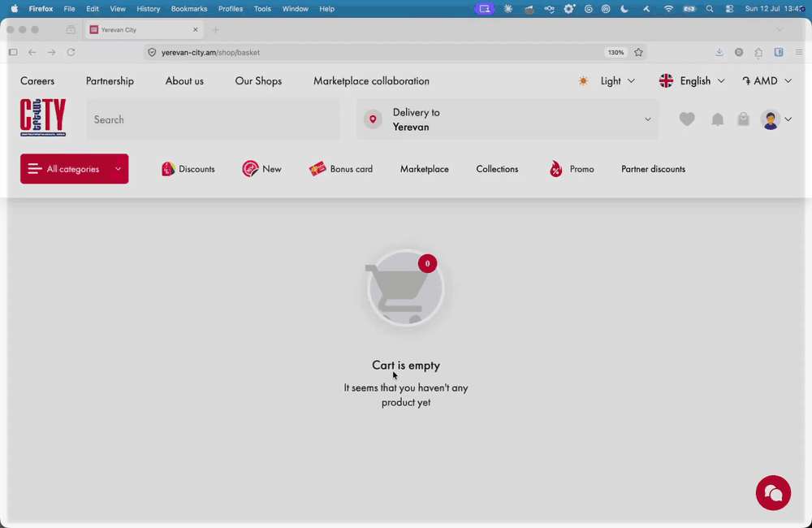Viewport: 812px width, 528px height.
Task: Open the wishlist heart icon
Action: pos(687,119)
